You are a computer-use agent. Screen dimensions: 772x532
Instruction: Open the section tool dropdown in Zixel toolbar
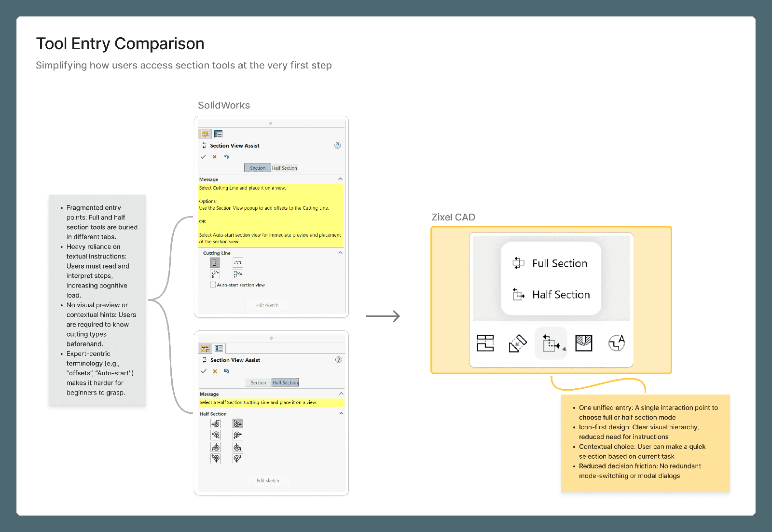click(x=551, y=343)
